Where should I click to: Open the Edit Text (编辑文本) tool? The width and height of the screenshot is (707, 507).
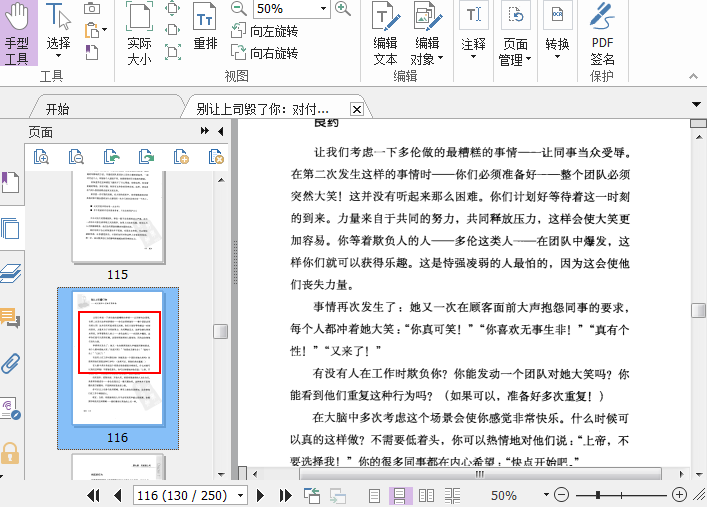(x=385, y=33)
